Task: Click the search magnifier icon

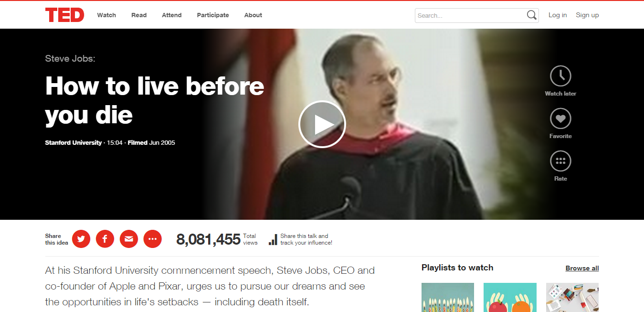Action: tap(532, 15)
